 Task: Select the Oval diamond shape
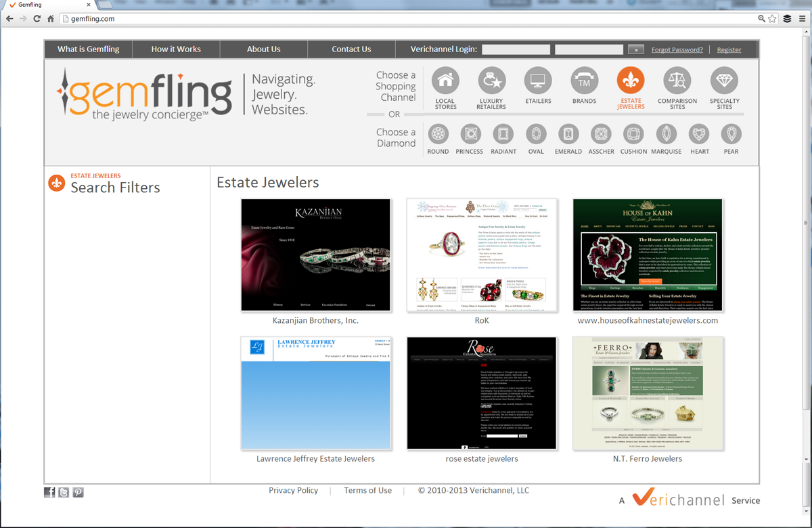click(536, 133)
